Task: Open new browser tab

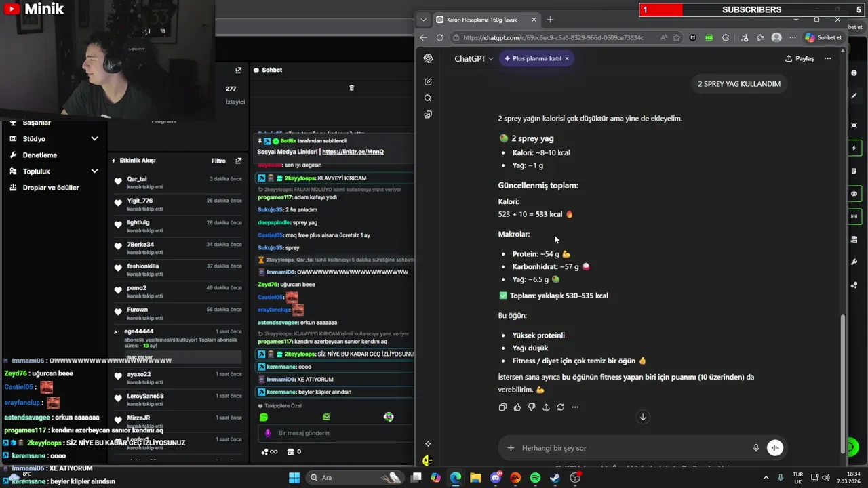Action: click(x=550, y=20)
